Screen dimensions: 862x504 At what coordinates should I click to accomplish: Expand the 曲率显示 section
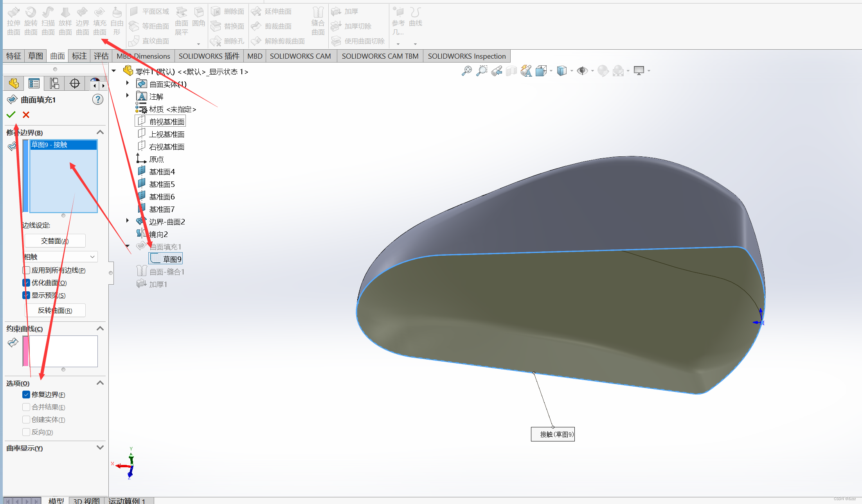pyautogui.click(x=100, y=448)
